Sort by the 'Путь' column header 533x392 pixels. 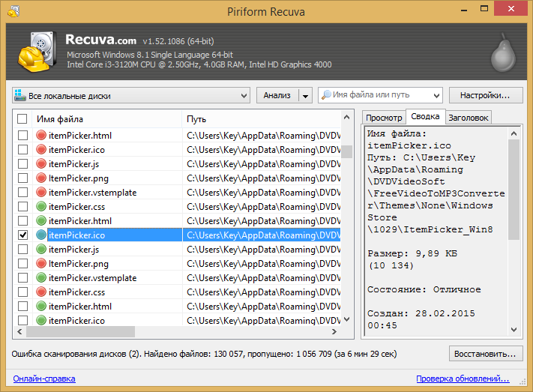[x=262, y=119]
